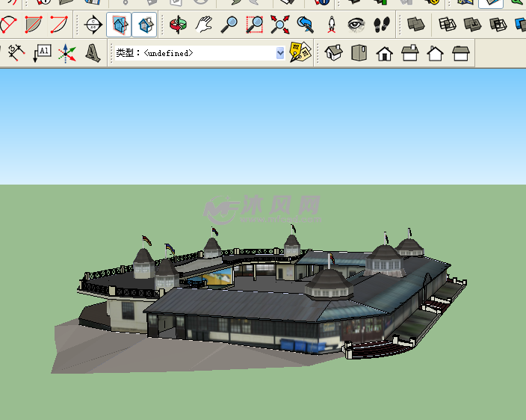The width and height of the screenshot is (526, 420).
Task: Toggle Display Section Planes
Action: point(119,25)
